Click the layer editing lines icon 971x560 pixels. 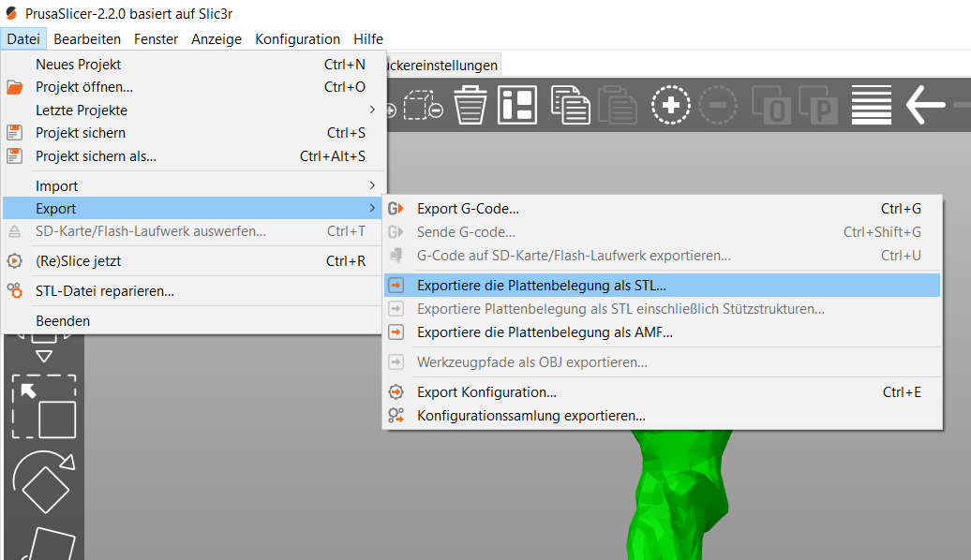(x=872, y=105)
